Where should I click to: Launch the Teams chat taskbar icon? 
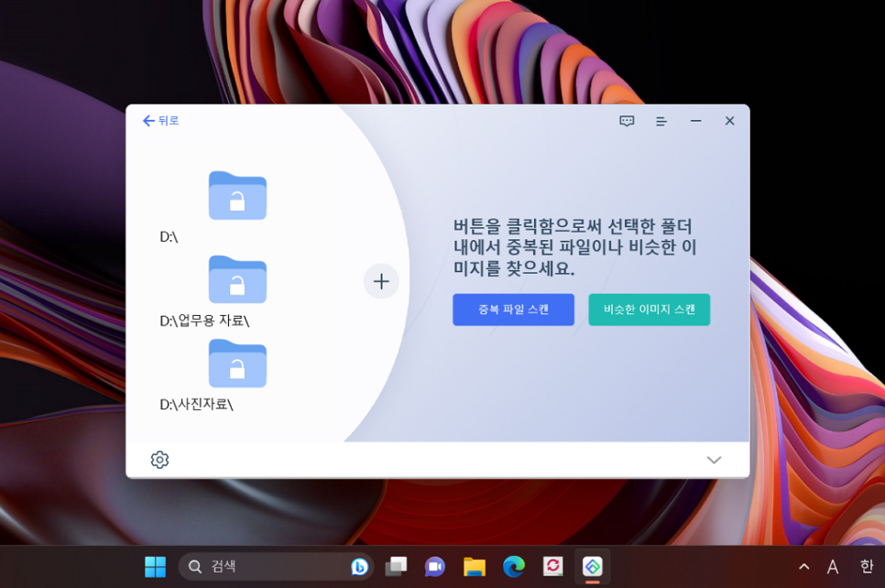click(434, 567)
